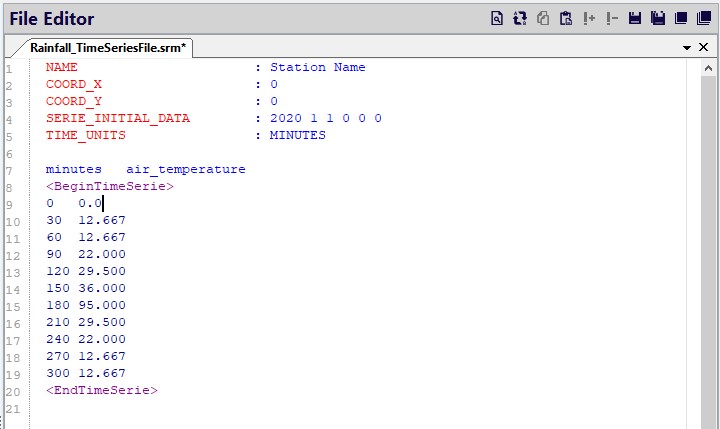The height and width of the screenshot is (429, 720).
Task: Click the SERIE_INITIAL_DATA keyword
Action: [x=118, y=118]
